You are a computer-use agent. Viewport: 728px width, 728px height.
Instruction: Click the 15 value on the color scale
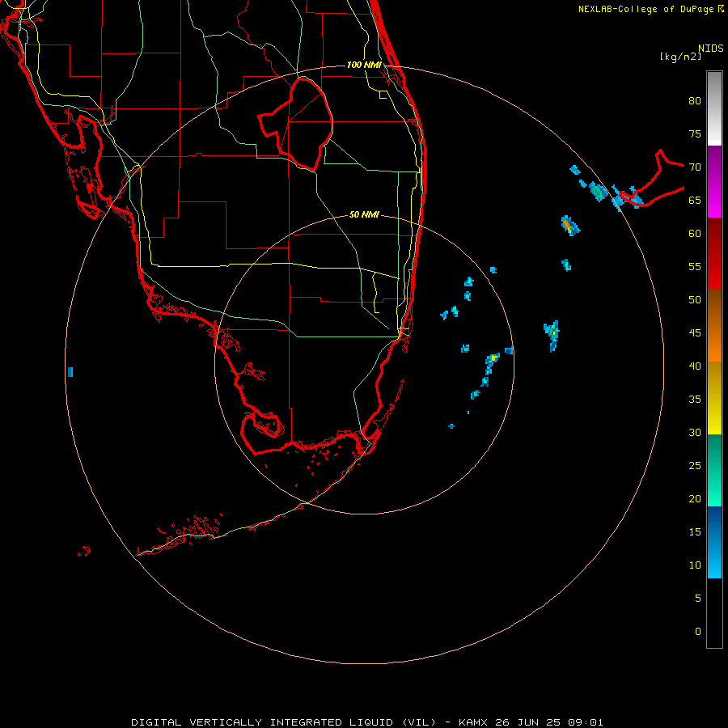click(x=695, y=532)
